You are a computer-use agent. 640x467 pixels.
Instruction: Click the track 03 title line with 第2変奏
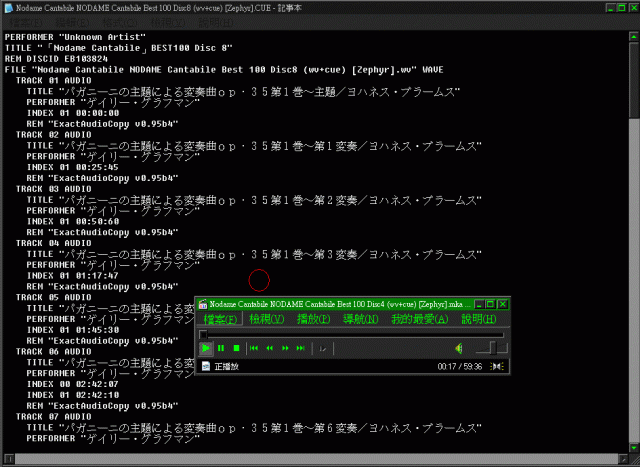[x=254, y=200]
